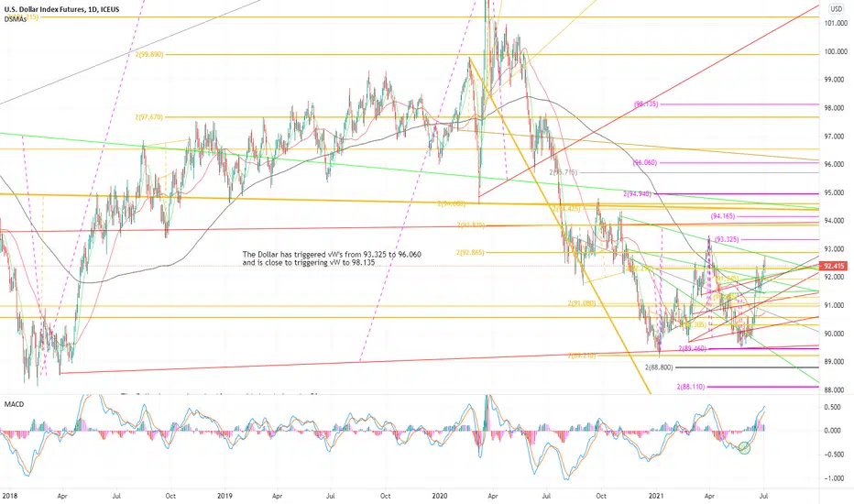The height and width of the screenshot is (504, 854).
Task: Click the Dollar vW trigger annotation text
Action: [332, 258]
